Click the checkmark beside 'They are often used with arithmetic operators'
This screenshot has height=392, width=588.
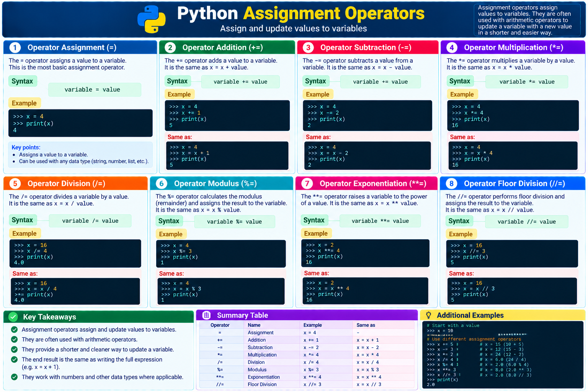(x=14, y=340)
